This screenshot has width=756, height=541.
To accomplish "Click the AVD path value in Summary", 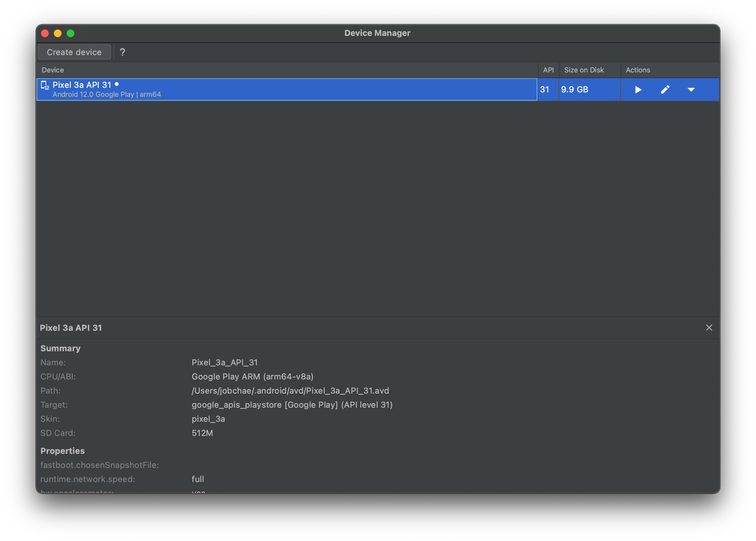I will [x=290, y=391].
